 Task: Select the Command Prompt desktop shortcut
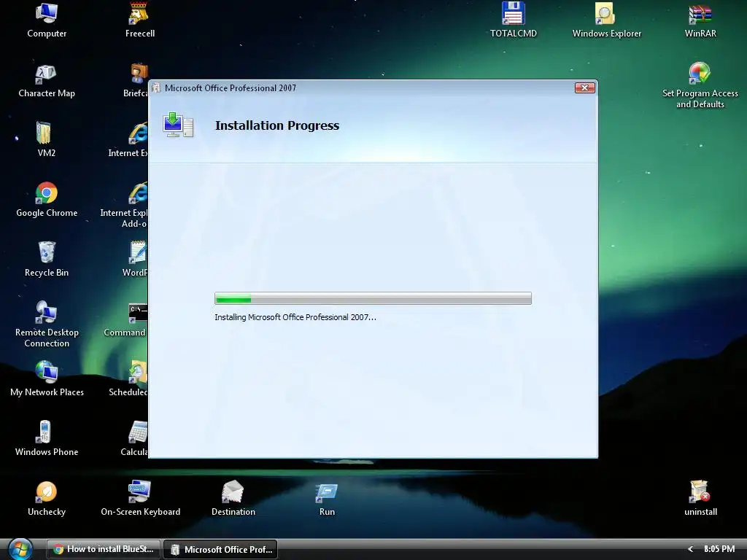click(125, 320)
